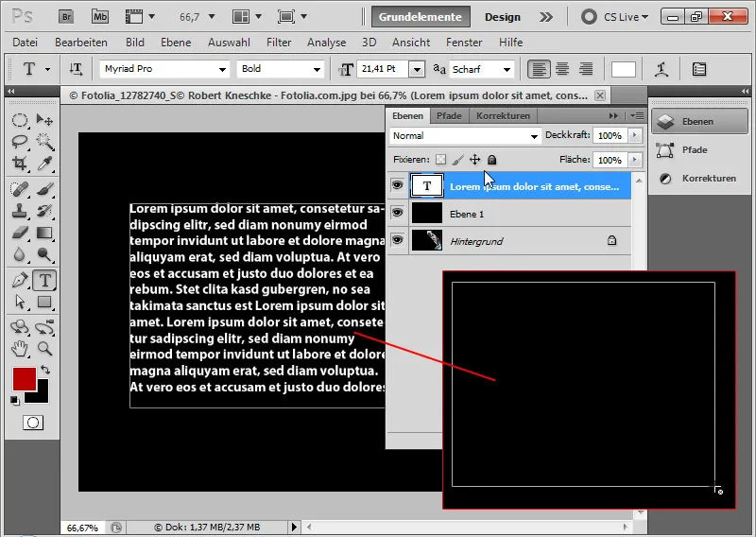Image resolution: width=756 pixels, height=537 pixels.
Task: Select the Gradient tool
Action: click(44, 233)
